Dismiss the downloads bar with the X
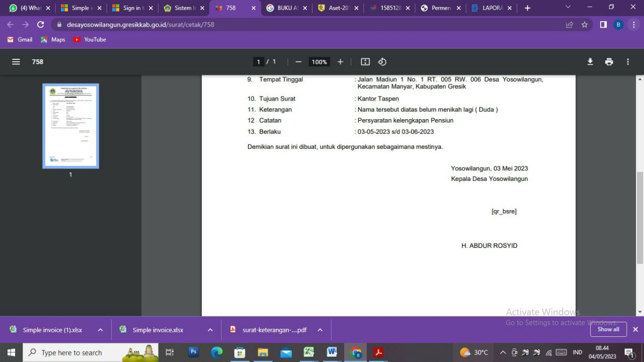644x362 pixels. pos(635,329)
